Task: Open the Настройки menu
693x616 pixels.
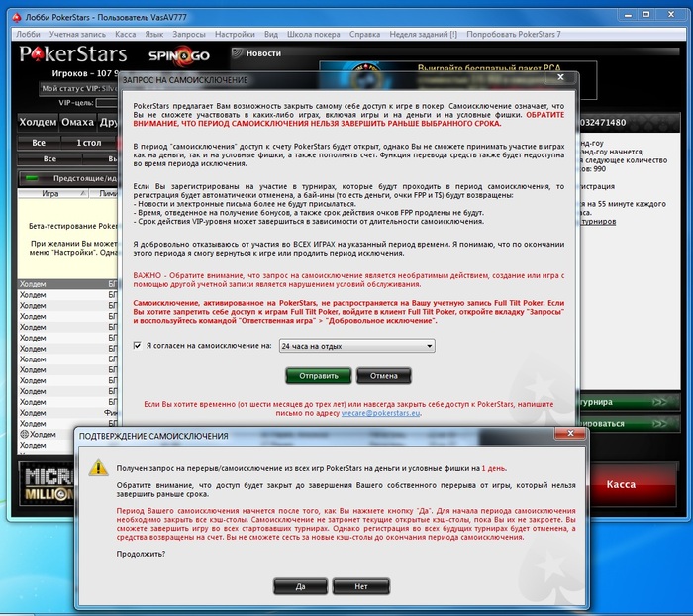Action: (x=235, y=34)
